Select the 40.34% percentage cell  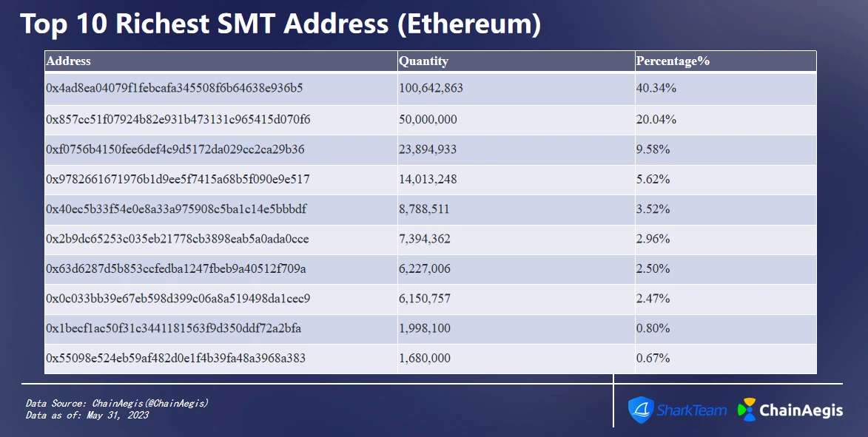click(656, 89)
